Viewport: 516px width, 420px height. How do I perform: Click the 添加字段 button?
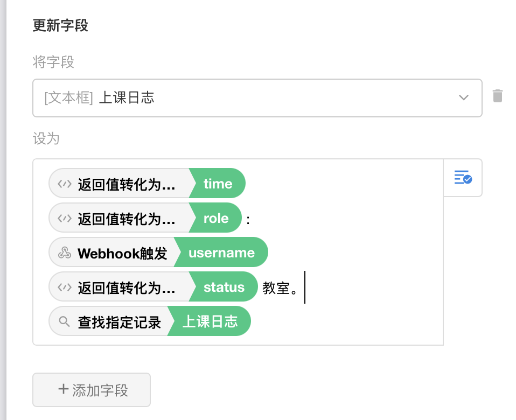click(91, 389)
